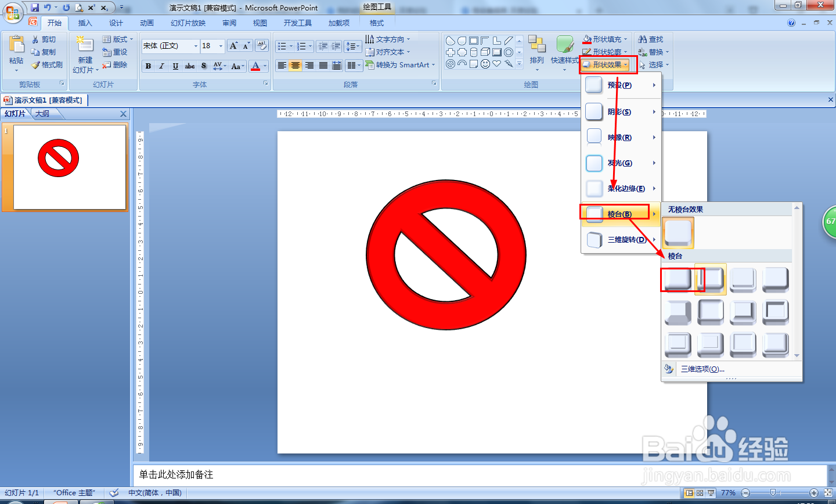836x504 pixels.
Task: Open the 查找 find tool
Action: click(651, 39)
